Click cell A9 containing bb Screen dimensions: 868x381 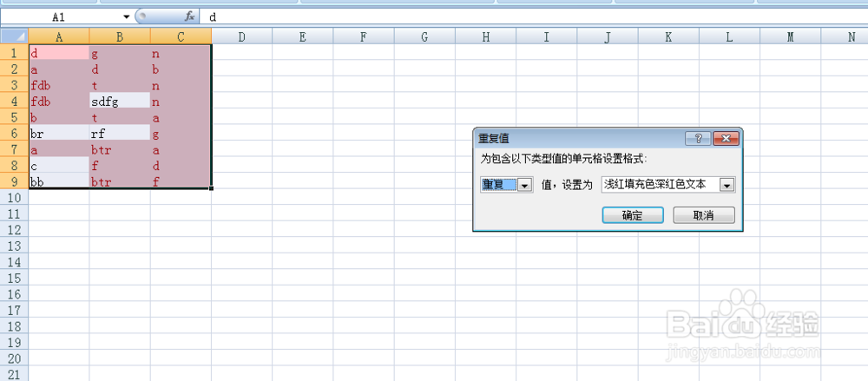point(59,181)
